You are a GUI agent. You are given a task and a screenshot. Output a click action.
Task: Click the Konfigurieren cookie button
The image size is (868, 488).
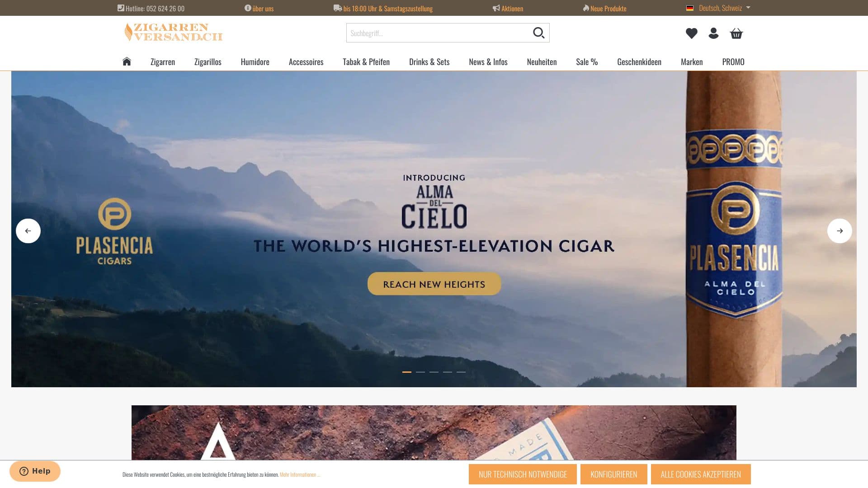point(613,474)
